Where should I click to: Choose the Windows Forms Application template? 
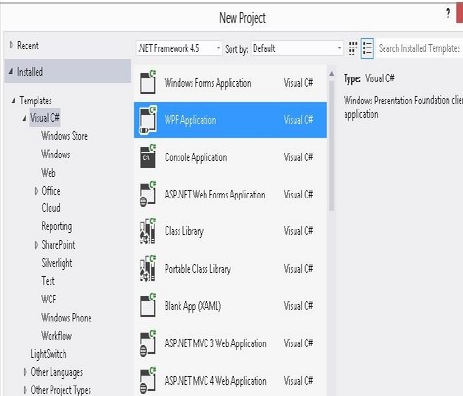[208, 83]
